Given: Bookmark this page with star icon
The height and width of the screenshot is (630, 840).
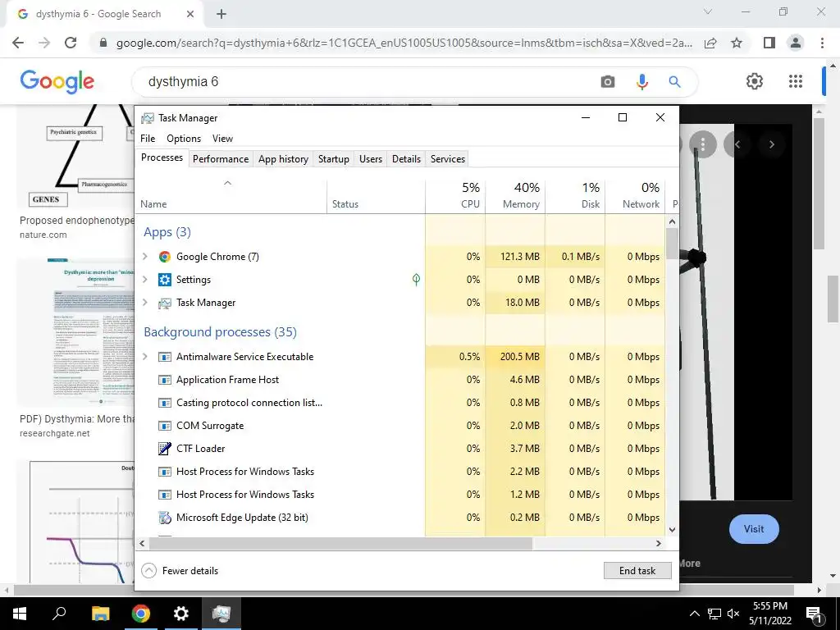Looking at the screenshot, I should 737,43.
